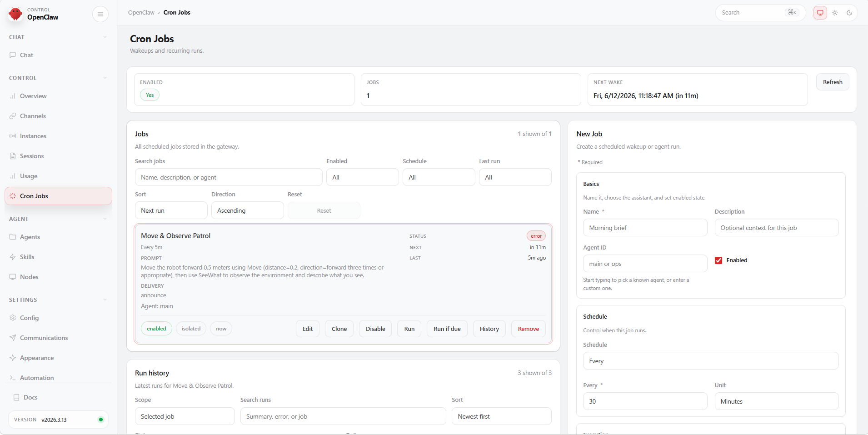868x435 pixels.
Task: Switch to light theme sun icon
Action: [835, 13]
